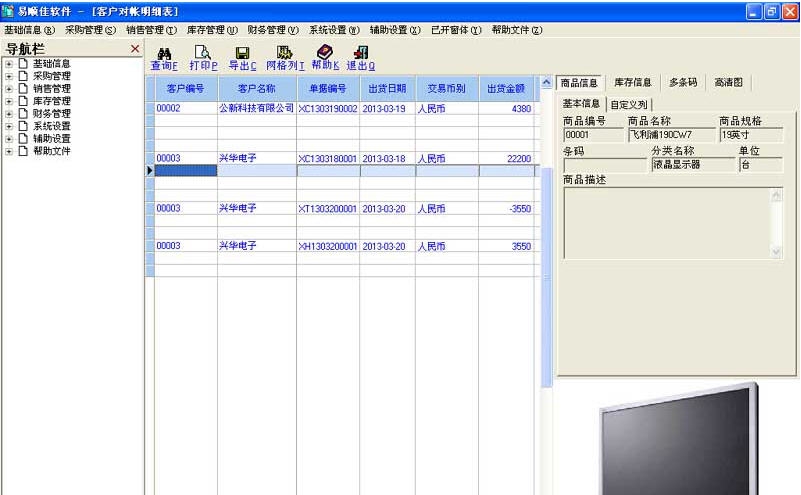Expand the 帮助文件 tree node

click(9, 151)
